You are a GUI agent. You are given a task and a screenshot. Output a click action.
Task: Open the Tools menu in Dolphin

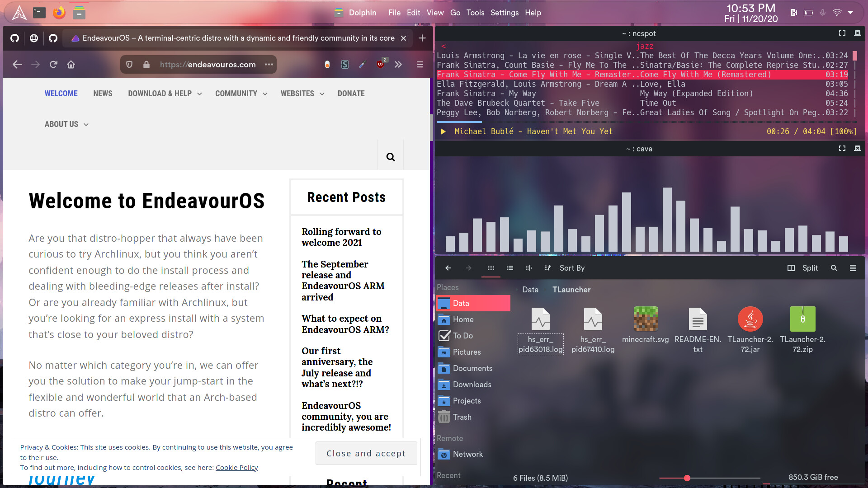(475, 13)
